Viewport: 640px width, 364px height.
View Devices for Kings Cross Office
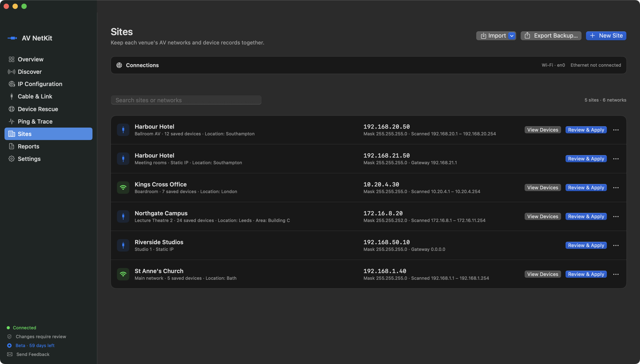542,187
